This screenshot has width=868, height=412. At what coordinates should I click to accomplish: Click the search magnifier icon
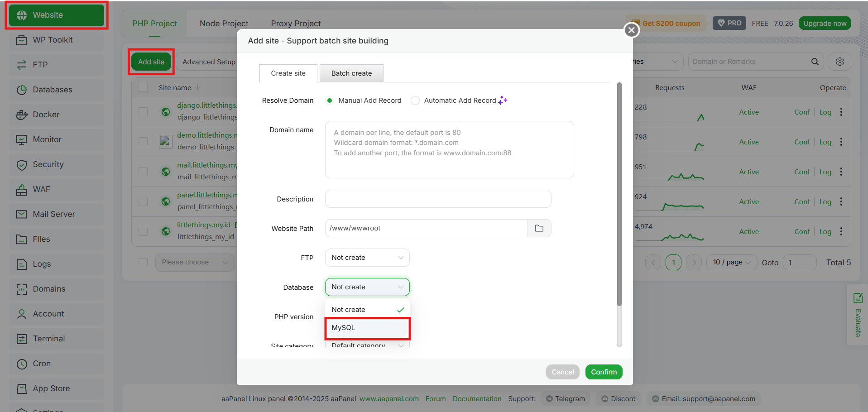coord(815,62)
